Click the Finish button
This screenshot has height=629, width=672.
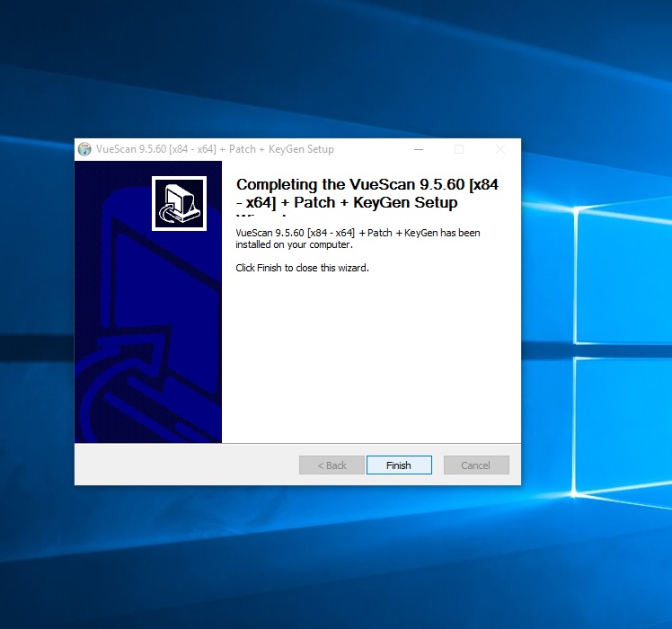[x=398, y=465]
